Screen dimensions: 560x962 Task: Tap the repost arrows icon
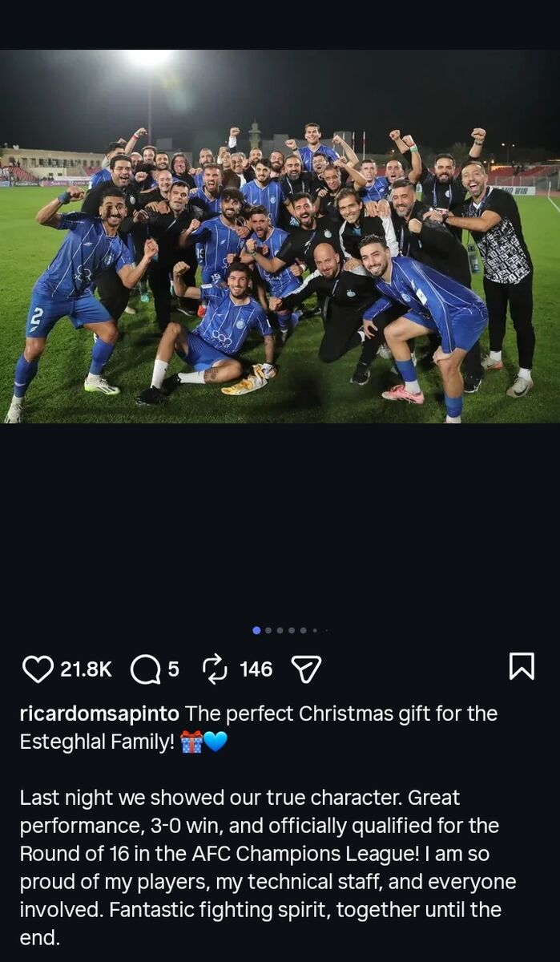pyautogui.click(x=215, y=669)
